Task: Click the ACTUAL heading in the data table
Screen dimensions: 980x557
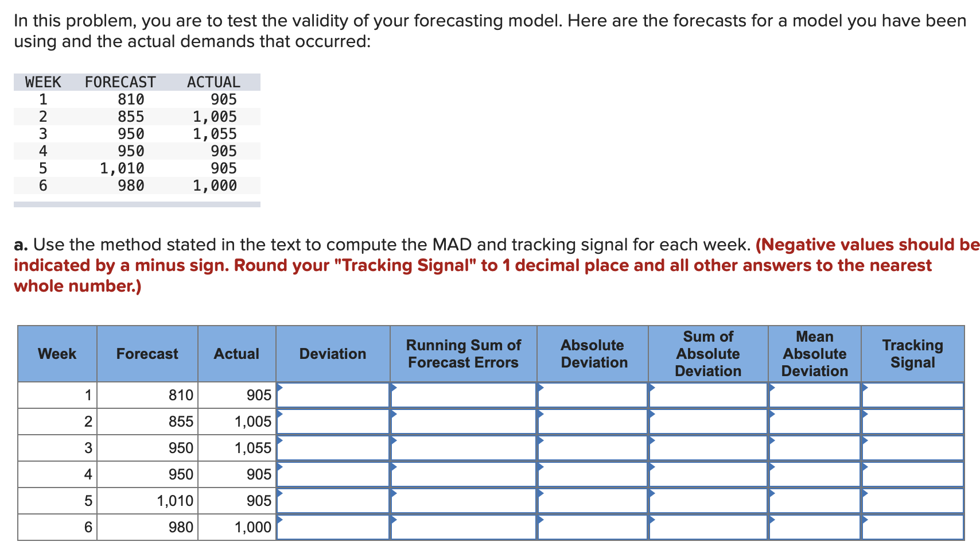Action: coord(213,82)
